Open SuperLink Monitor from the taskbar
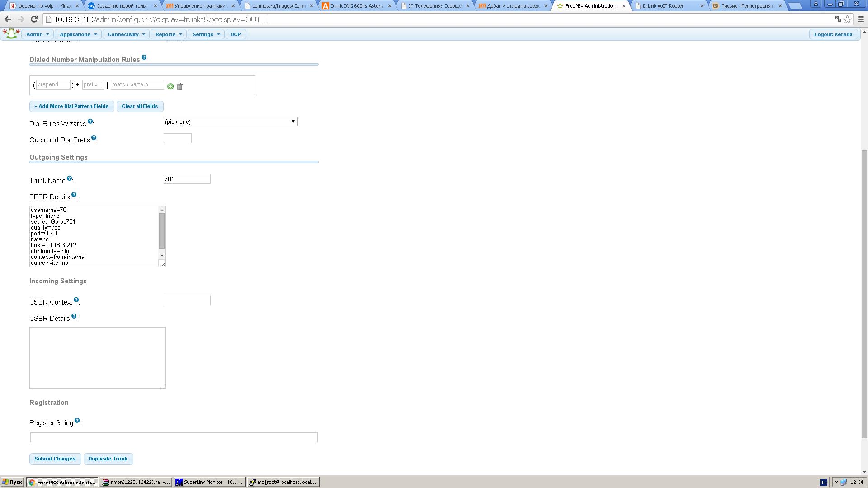This screenshot has width=868, height=488. 209,482
